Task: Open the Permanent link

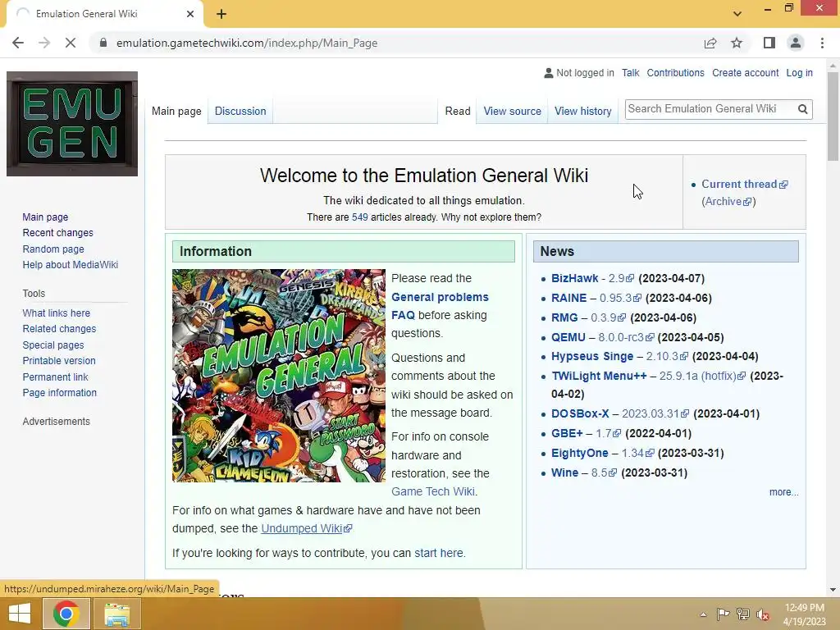Action: (x=55, y=377)
